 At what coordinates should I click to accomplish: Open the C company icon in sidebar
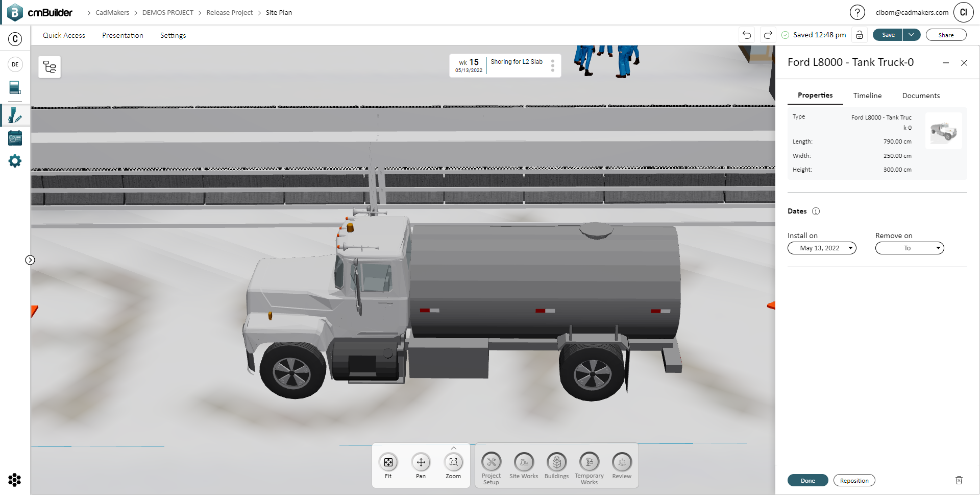point(15,39)
